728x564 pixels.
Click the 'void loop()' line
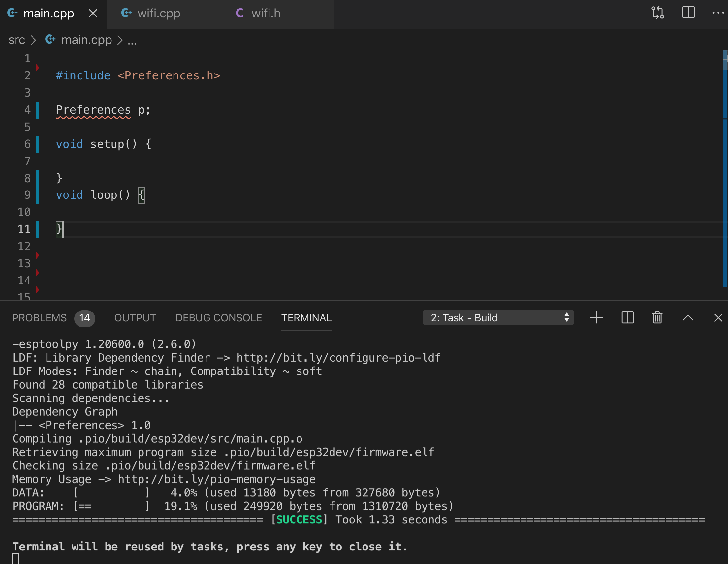click(x=100, y=195)
